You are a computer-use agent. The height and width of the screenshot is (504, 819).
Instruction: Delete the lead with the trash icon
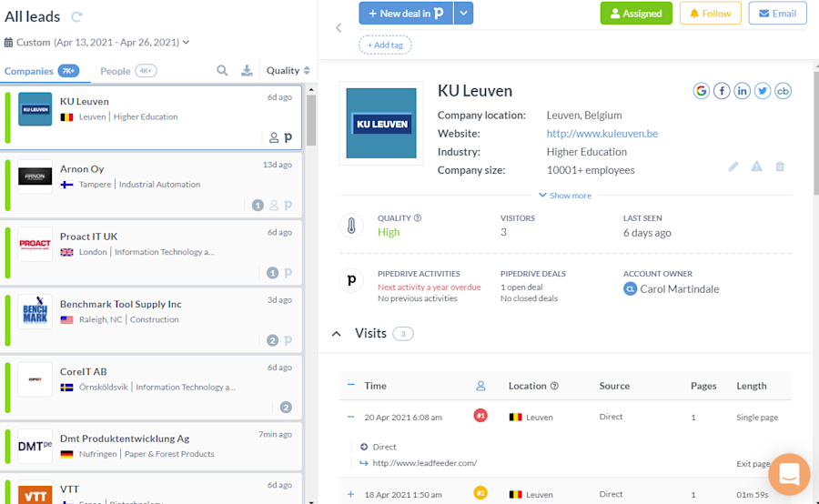780,166
